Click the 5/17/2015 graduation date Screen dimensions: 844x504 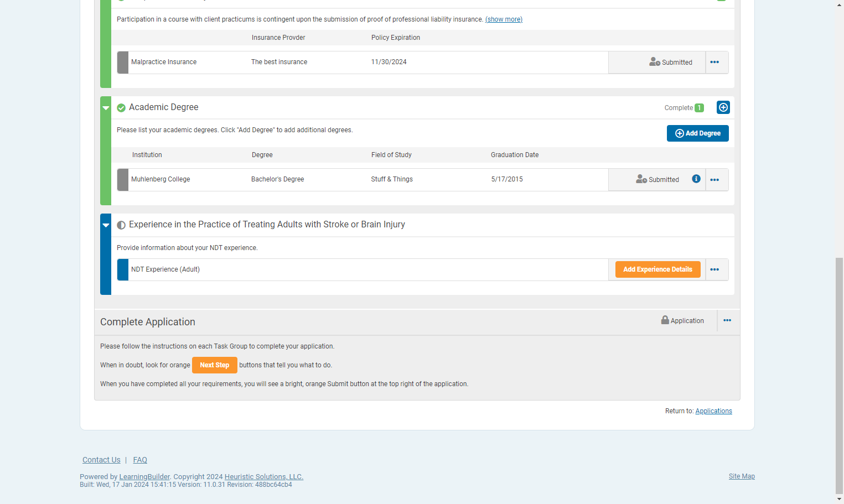(x=507, y=179)
